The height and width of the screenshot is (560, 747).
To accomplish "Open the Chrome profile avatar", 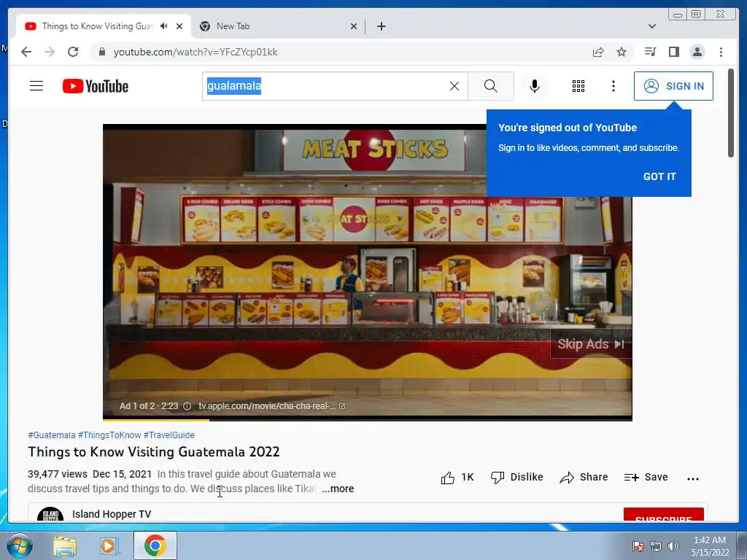I will (x=697, y=52).
